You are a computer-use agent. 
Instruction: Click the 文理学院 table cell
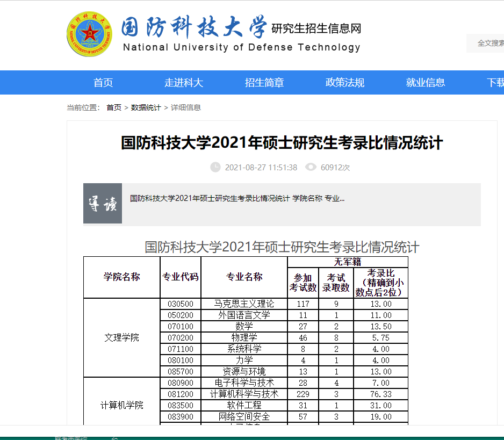(122, 337)
